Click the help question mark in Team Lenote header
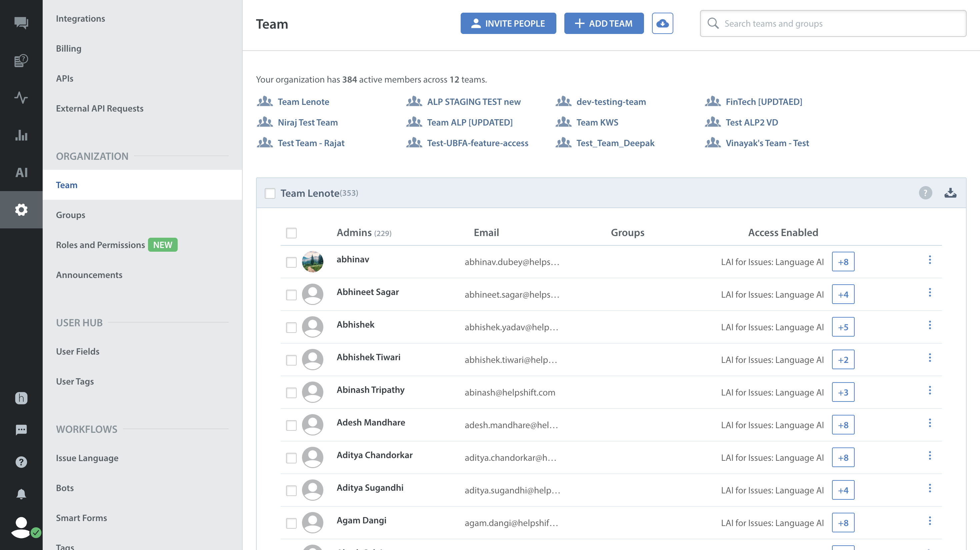Image resolution: width=980 pixels, height=550 pixels. [925, 193]
